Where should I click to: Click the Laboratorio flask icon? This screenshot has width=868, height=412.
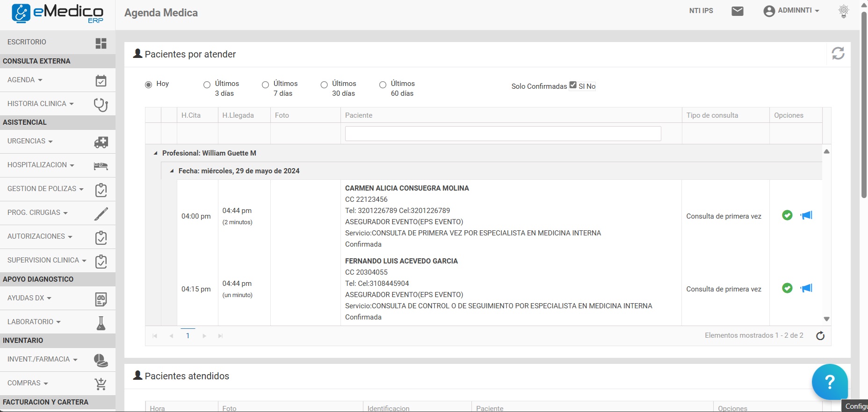101,323
